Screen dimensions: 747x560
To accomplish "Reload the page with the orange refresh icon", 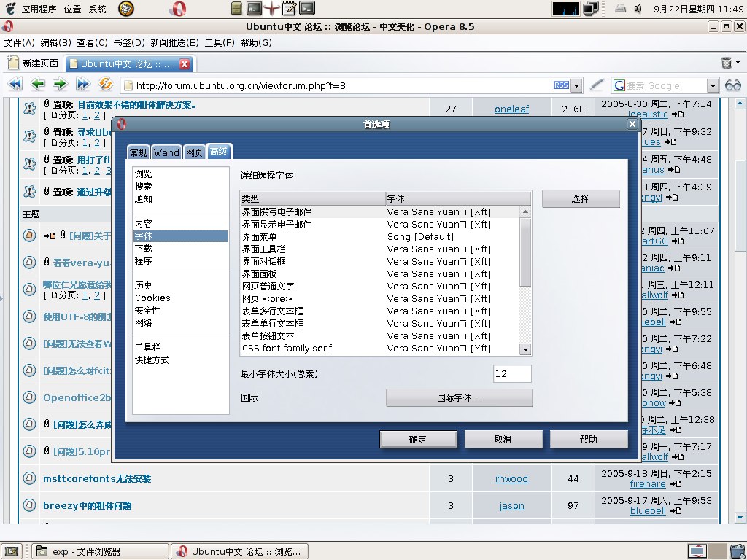I will coord(105,85).
